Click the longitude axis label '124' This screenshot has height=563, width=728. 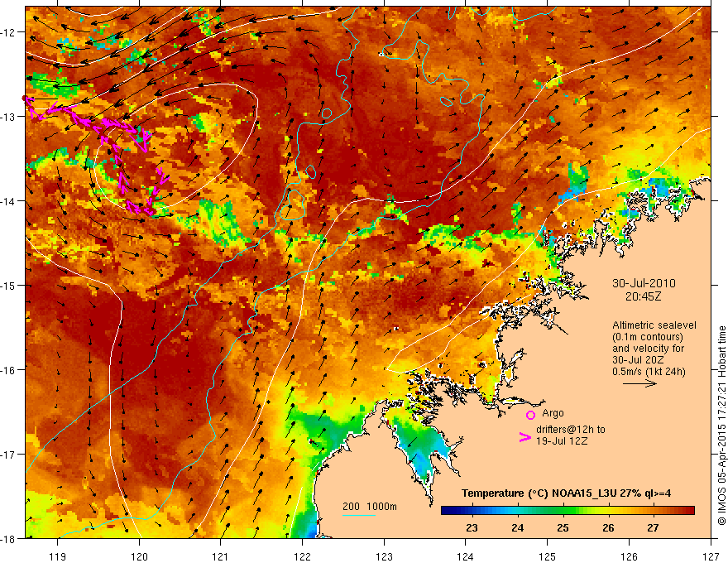pyautogui.click(x=466, y=557)
